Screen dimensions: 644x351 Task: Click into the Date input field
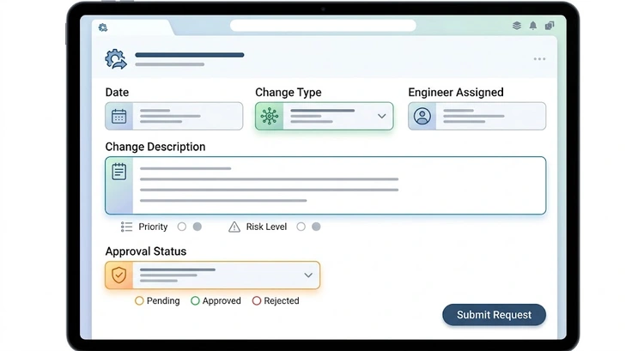173,116
